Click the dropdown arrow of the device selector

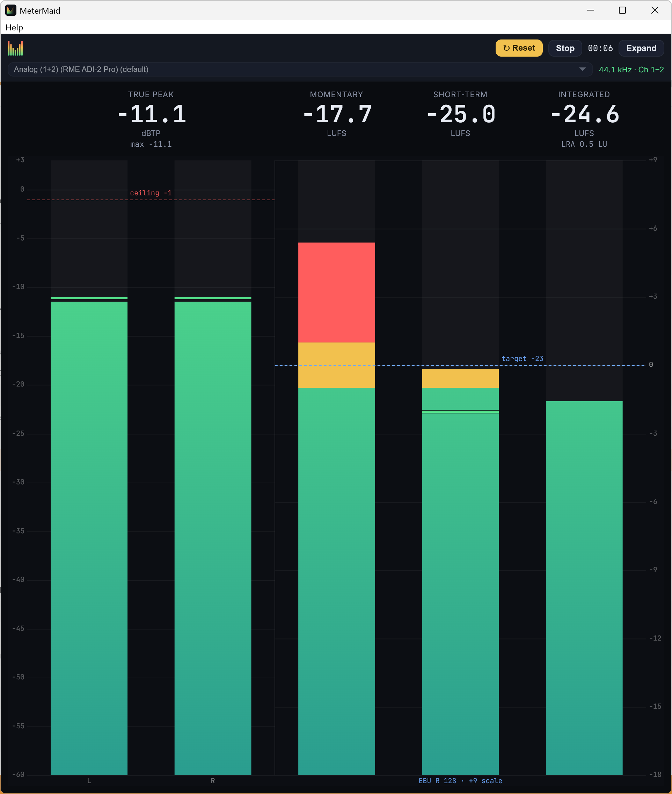[x=582, y=70]
